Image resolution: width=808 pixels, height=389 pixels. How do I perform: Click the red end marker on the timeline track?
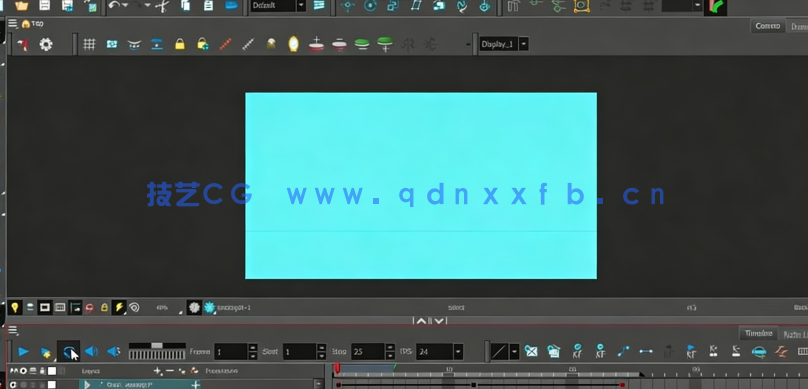coord(622,385)
